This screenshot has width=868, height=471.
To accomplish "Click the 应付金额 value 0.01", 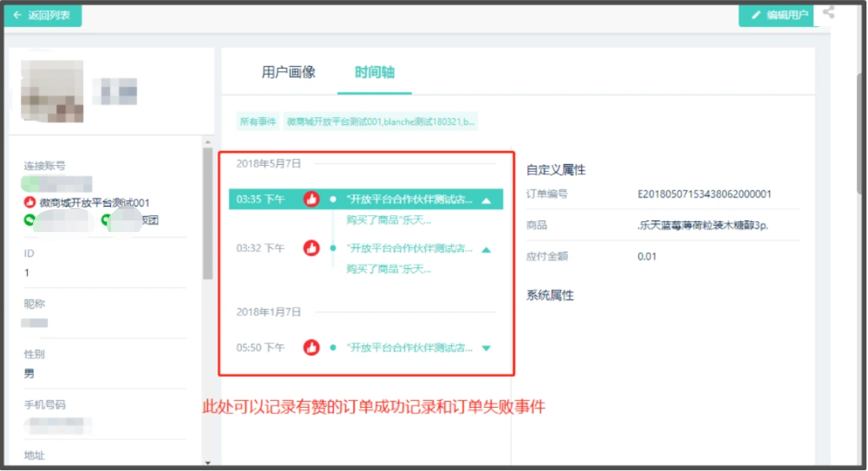I will tap(647, 257).
